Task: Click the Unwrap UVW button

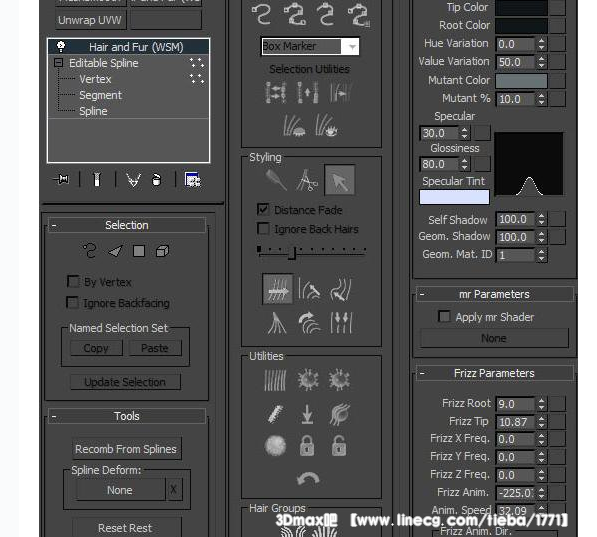Action: pos(90,20)
